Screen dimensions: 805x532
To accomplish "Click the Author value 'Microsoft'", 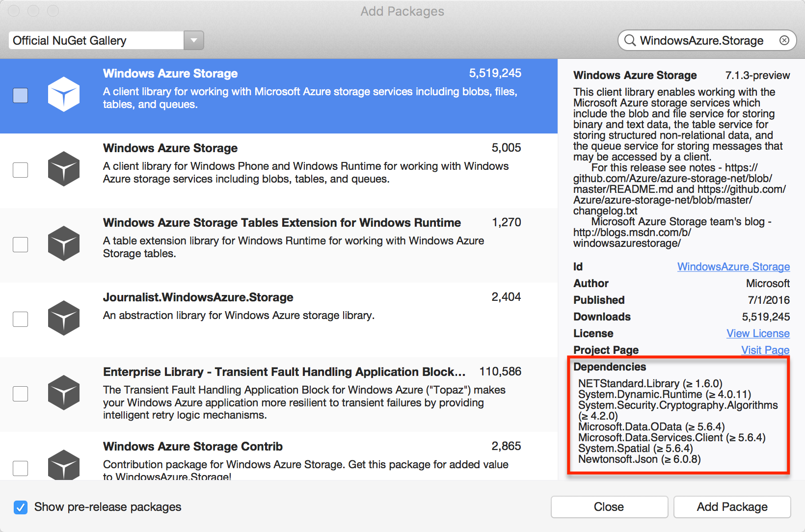I will (768, 283).
